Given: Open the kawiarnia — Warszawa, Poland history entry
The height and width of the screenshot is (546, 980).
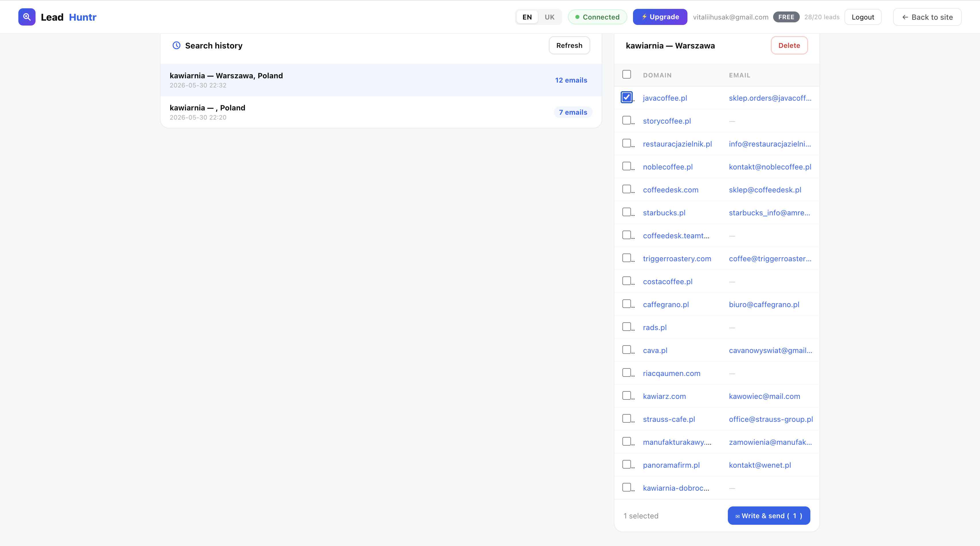Looking at the screenshot, I should (x=381, y=80).
